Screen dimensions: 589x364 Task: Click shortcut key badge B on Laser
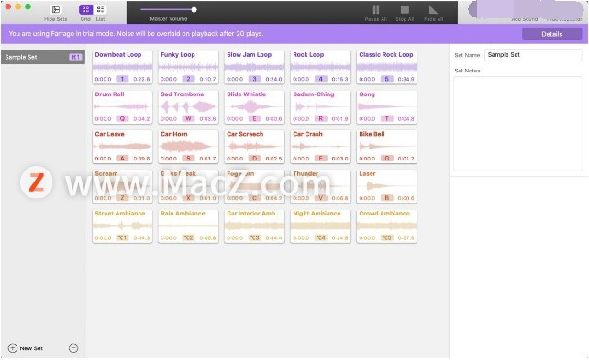pyautogui.click(x=386, y=198)
